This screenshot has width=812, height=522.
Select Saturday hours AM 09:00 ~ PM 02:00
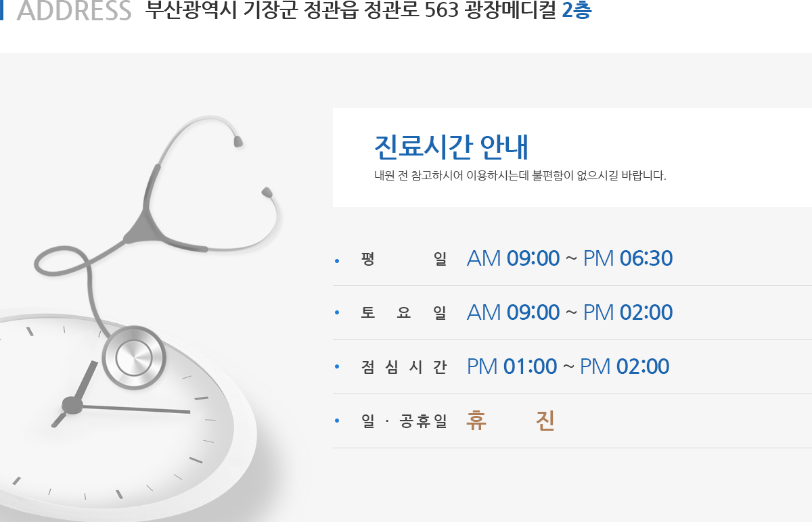tap(570, 312)
